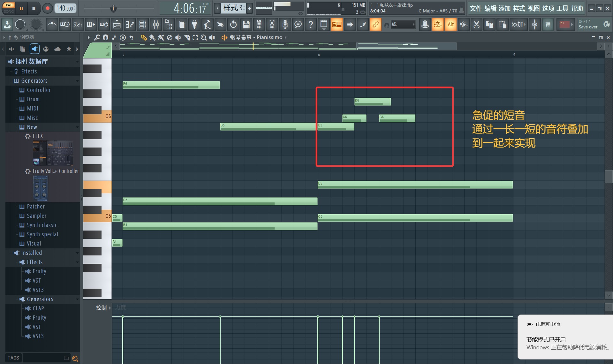
Task: Open the 文件 menu
Action: point(475,9)
